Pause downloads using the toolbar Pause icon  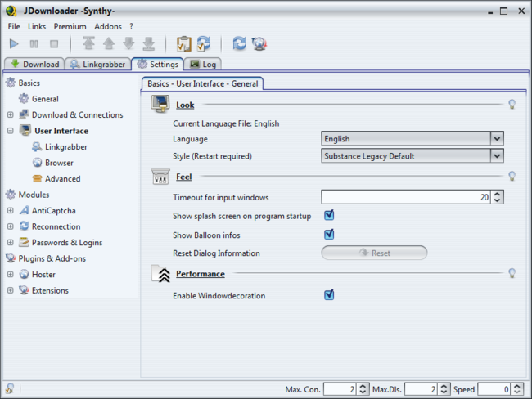[34, 43]
